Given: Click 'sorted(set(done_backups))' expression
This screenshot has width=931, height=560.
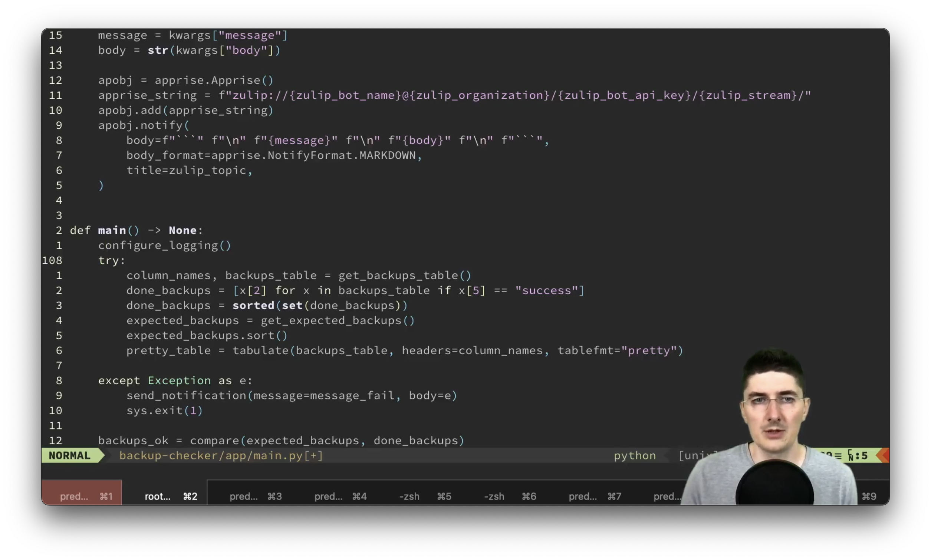Looking at the screenshot, I should (320, 305).
